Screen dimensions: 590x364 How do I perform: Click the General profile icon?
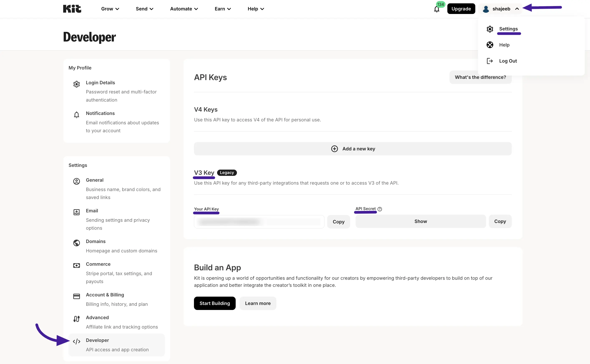(x=77, y=181)
